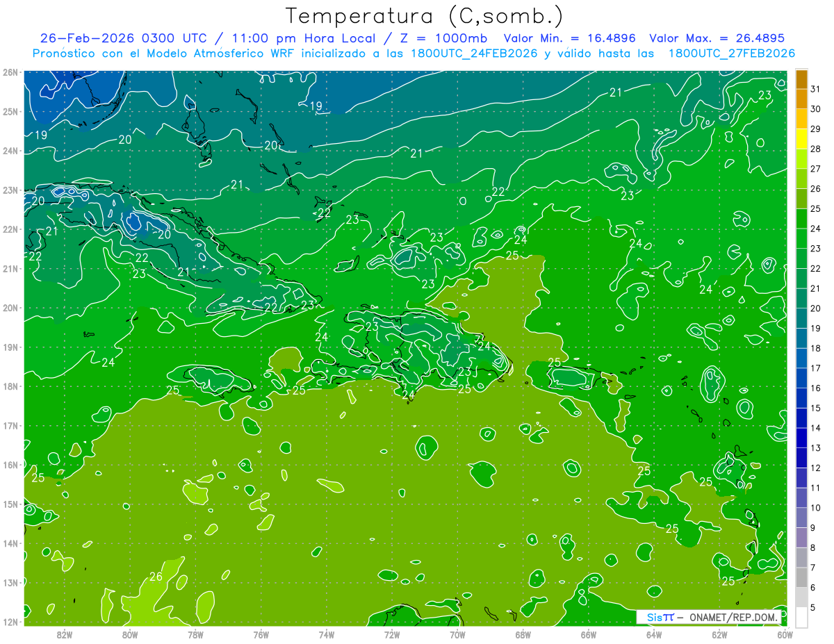Click the 'Z = 1000mb' level text
The width and height of the screenshot is (834, 644).
pyautogui.click(x=442, y=38)
